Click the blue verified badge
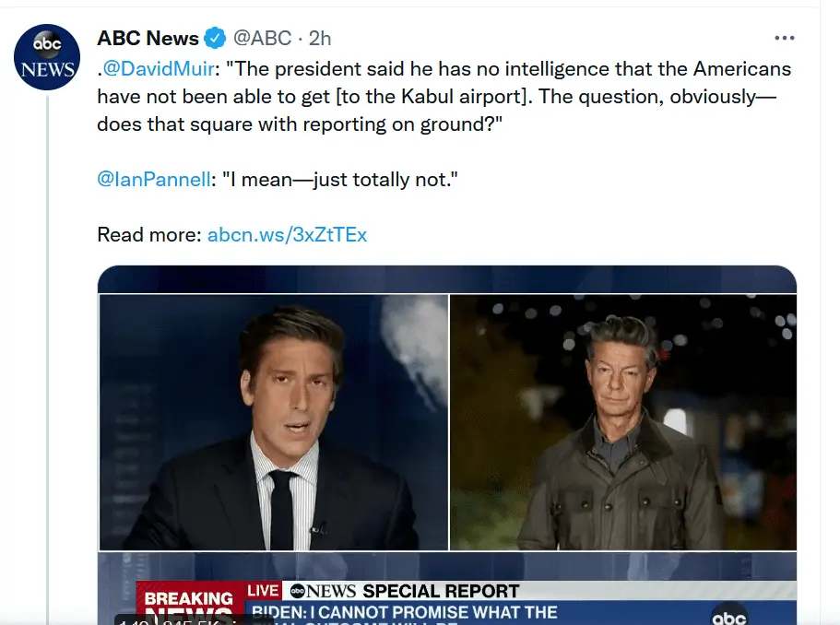 [x=215, y=39]
